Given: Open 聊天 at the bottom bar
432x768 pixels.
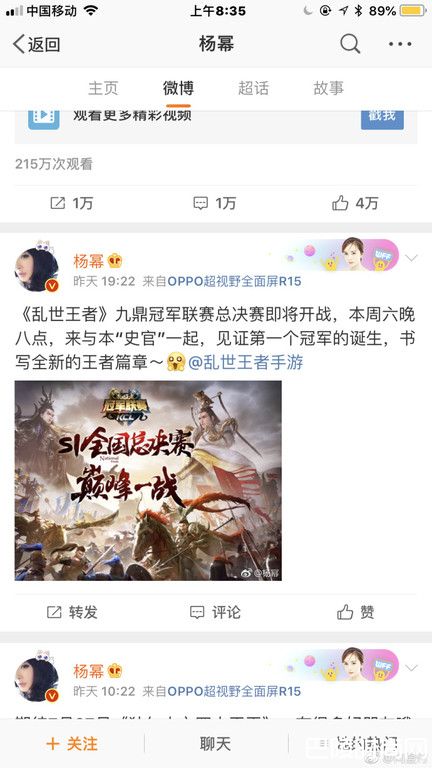Looking at the screenshot, I should [x=216, y=744].
